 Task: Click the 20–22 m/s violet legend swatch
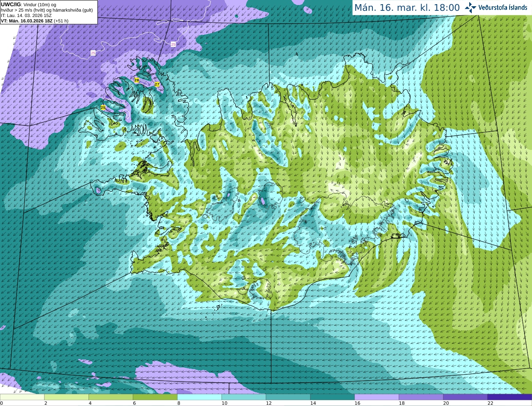pyautogui.click(x=465, y=397)
